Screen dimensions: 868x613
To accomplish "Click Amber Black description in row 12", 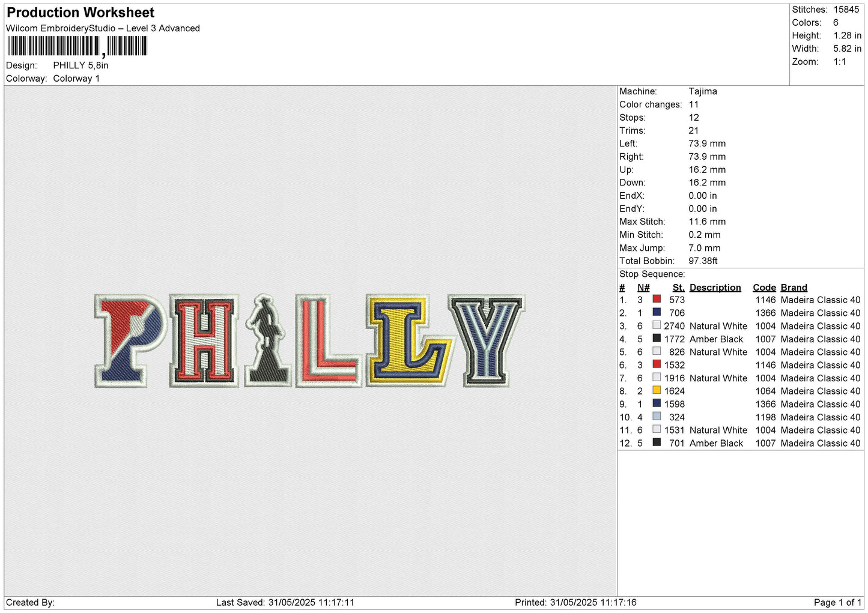I will coord(716,443).
